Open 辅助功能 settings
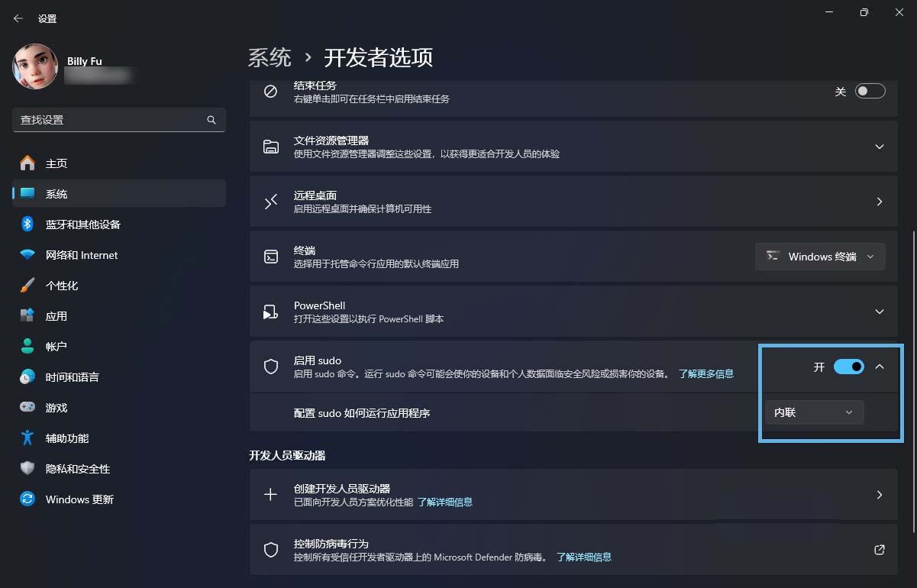Screen dimensions: 917x588 (x=67, y=438)
